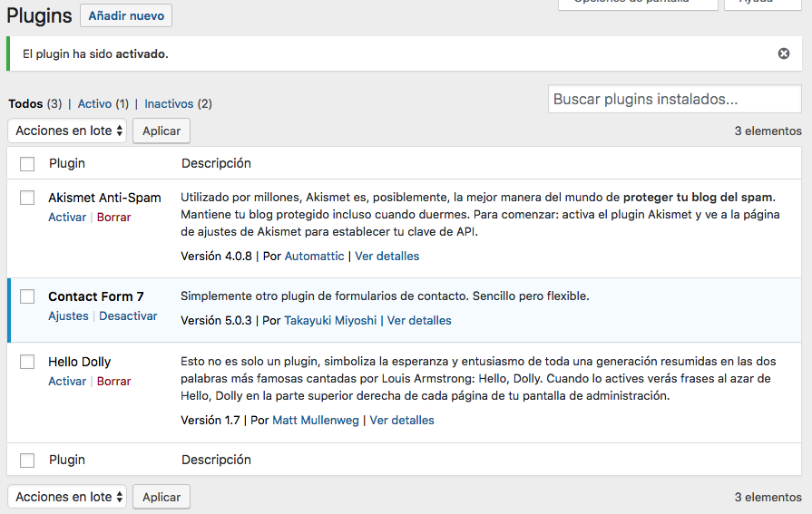Activate the Akismet Anti-Spam plugin
The width and height of the screenshot is (812, 514).
[67, 218]
